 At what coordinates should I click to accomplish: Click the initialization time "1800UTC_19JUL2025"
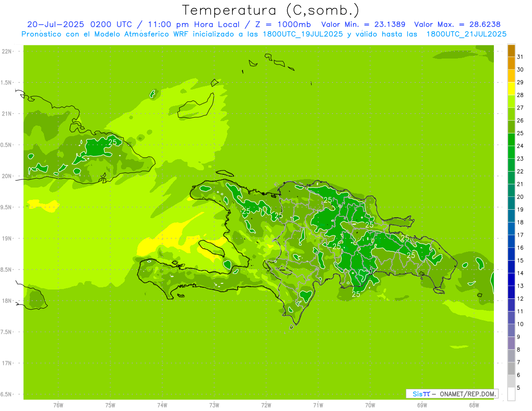303,34
